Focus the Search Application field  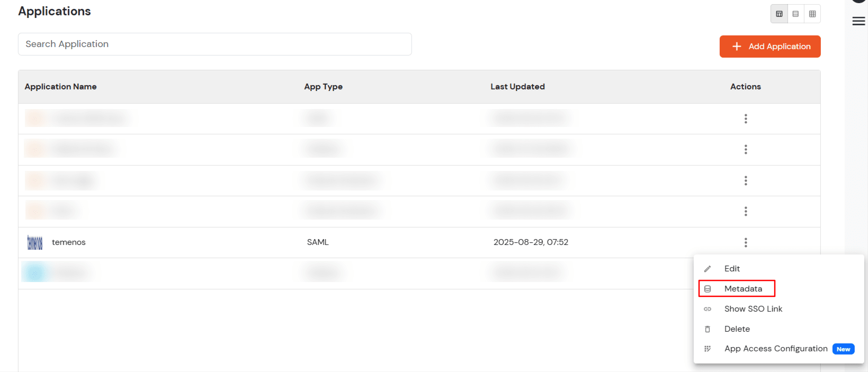tap(215, 44)
